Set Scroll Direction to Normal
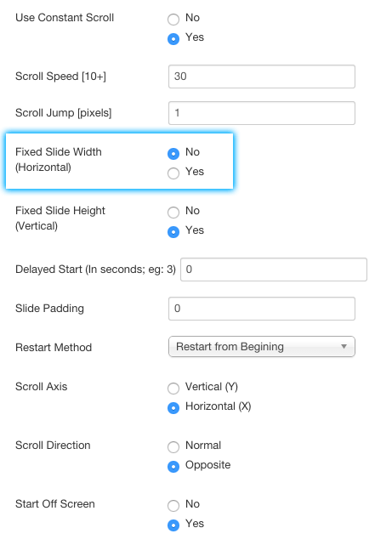This screenshot has width=392, height=545. pos(173,446)
